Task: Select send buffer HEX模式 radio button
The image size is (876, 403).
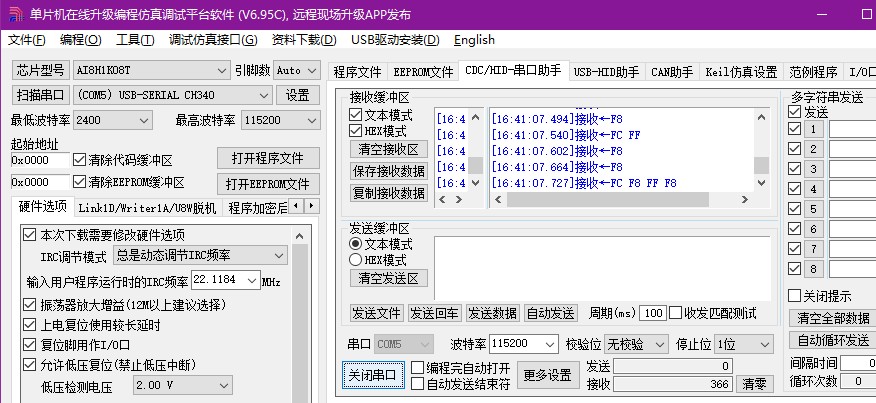Action: [x=355, y=260]
